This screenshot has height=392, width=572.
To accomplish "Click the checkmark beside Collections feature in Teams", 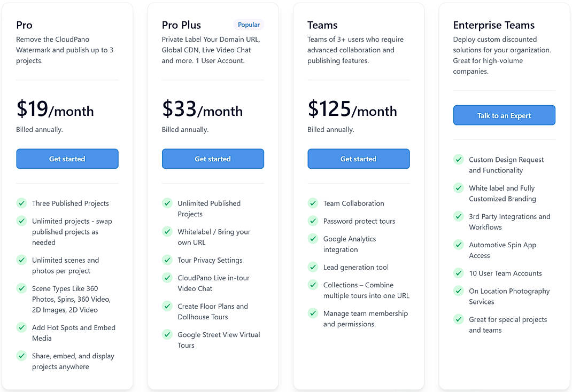I will [313, 285].
